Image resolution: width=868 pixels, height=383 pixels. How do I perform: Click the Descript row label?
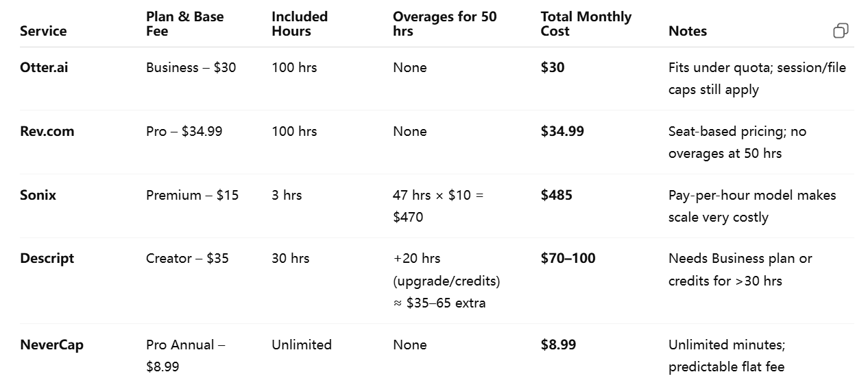click(47, 258)
